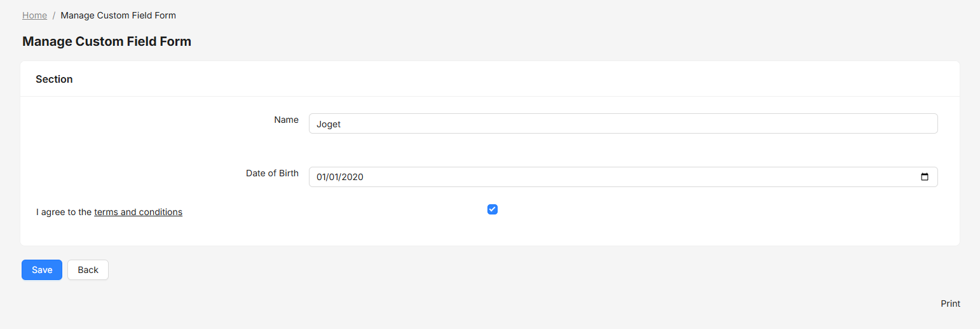Screen dimensions: 980x329
Task: Click the Manage Custom Field Form page heading
Action: (107, 41)
